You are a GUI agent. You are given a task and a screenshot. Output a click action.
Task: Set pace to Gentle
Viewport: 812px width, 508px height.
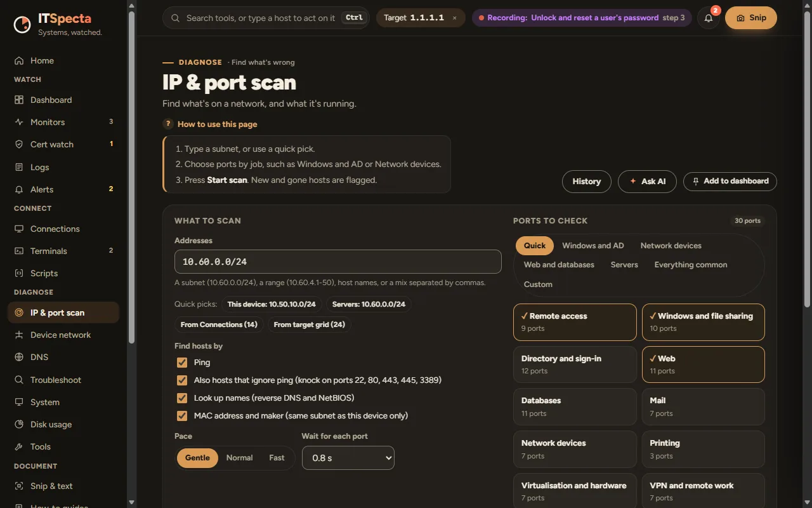197,458
